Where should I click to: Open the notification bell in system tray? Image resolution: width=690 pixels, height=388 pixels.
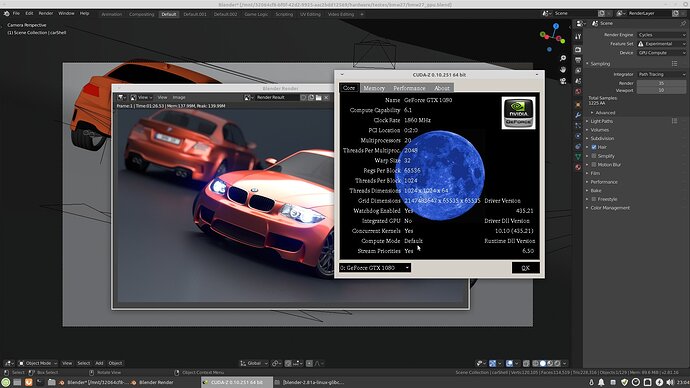601,382
